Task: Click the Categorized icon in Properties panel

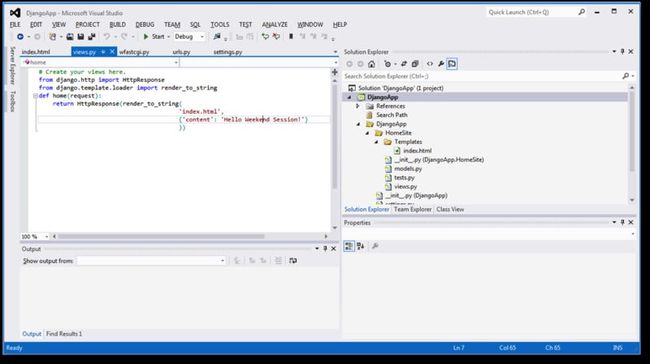Action: click(349, 246)
